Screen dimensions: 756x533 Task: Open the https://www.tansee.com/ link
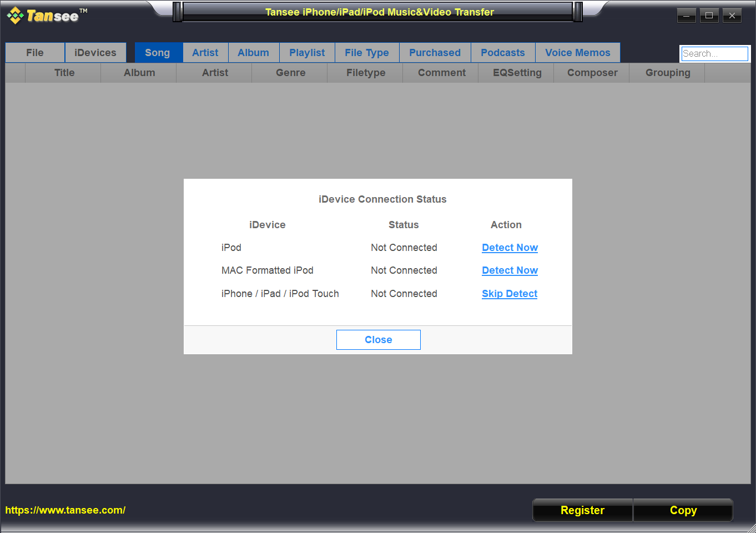point(65,510)
